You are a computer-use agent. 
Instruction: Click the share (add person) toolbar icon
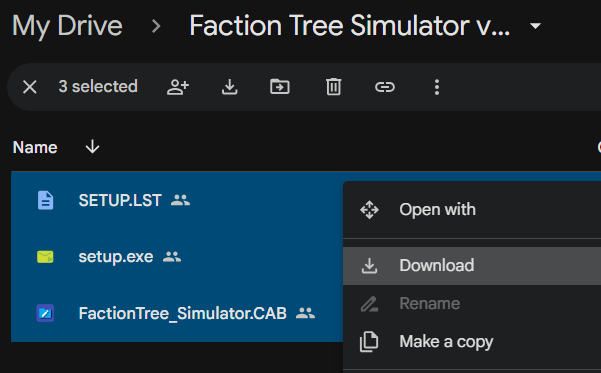(178, 87)
